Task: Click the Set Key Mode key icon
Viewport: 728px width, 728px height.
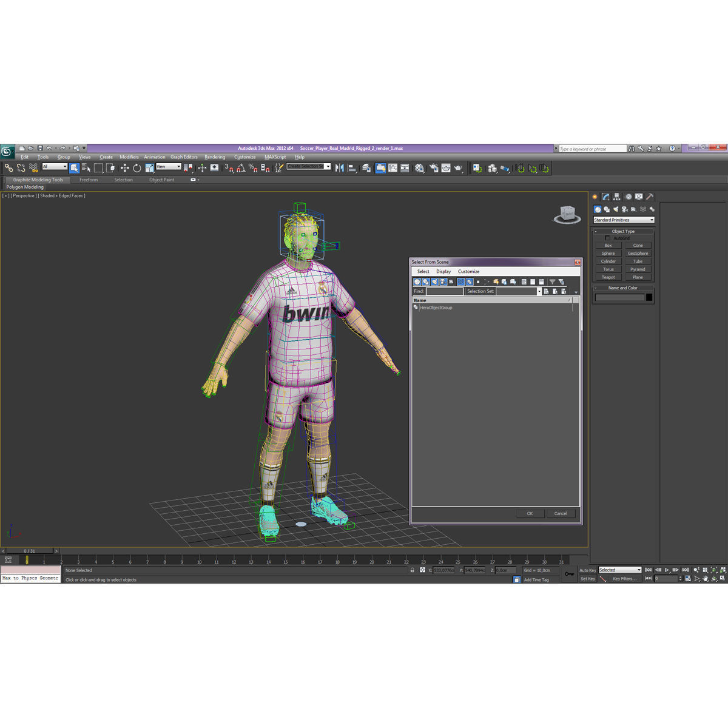Action: [x=569, y=574]
